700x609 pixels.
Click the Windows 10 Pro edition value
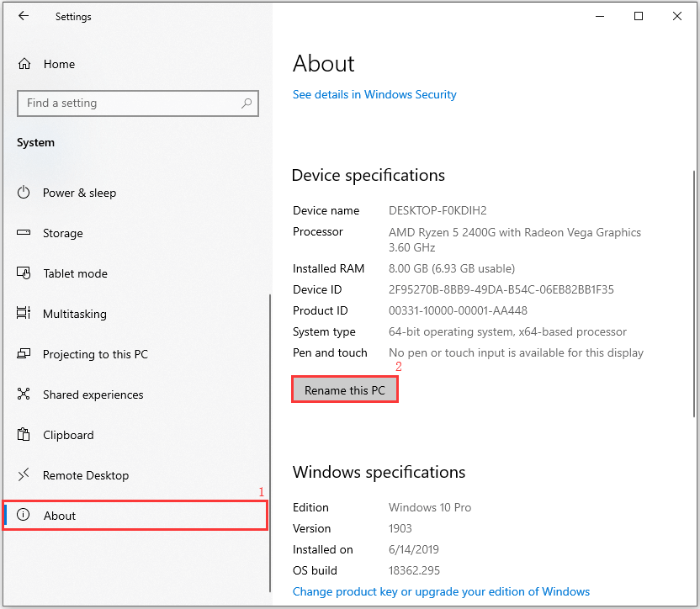430,507
